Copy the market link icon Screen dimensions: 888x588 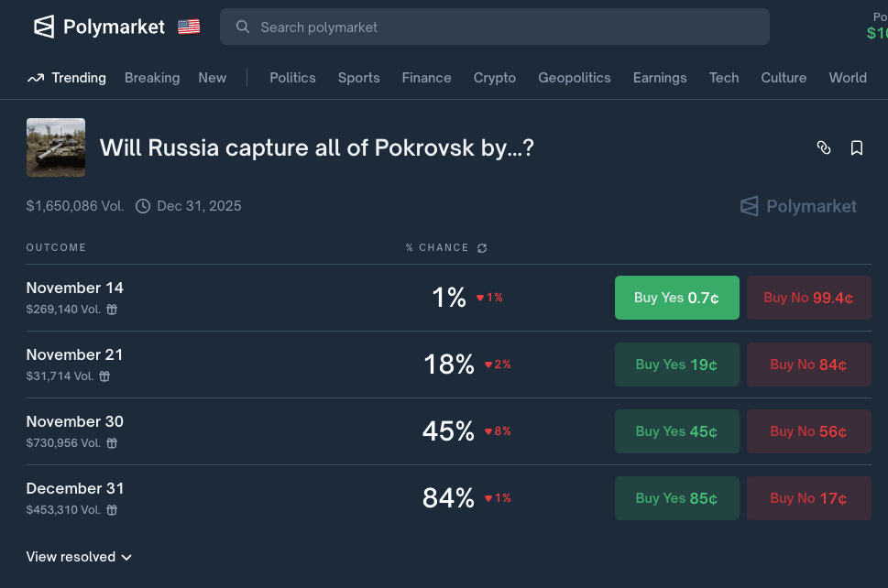coord(824,147)
